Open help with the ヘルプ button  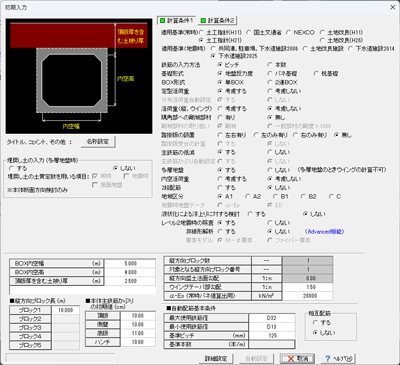338,359
